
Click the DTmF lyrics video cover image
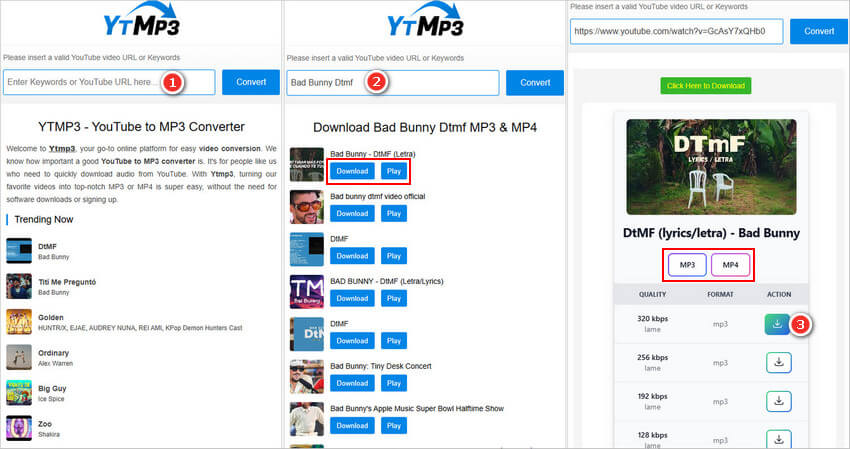pos(711,167)
